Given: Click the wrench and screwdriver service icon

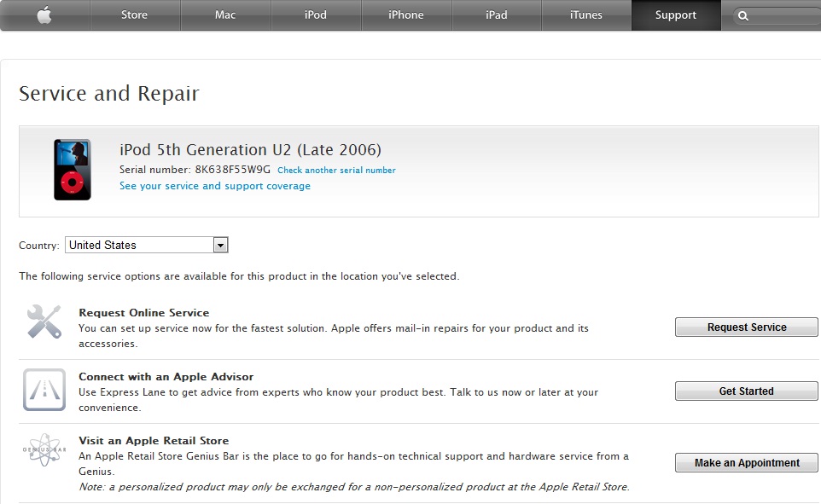Looking at the screenshot, I should 44,322.
